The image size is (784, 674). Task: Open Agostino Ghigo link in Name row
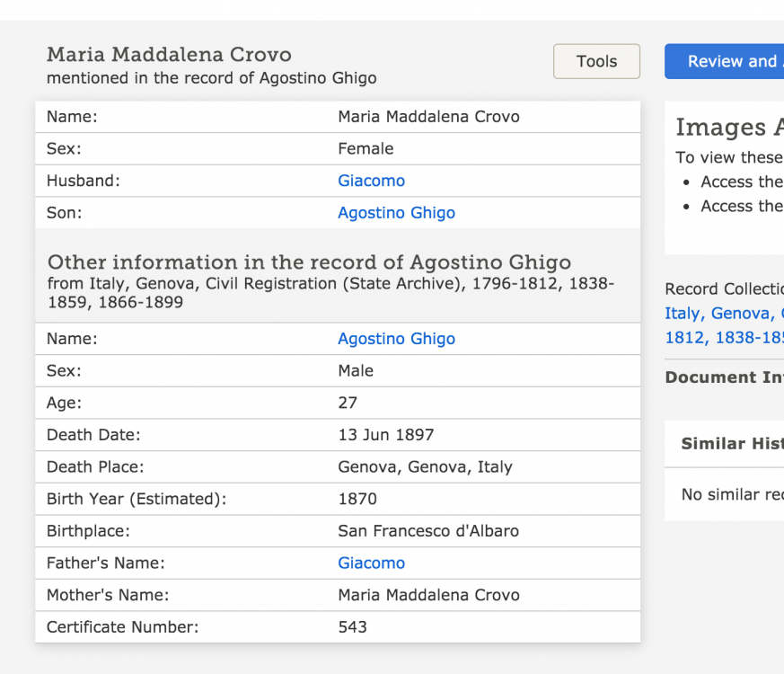397,339
